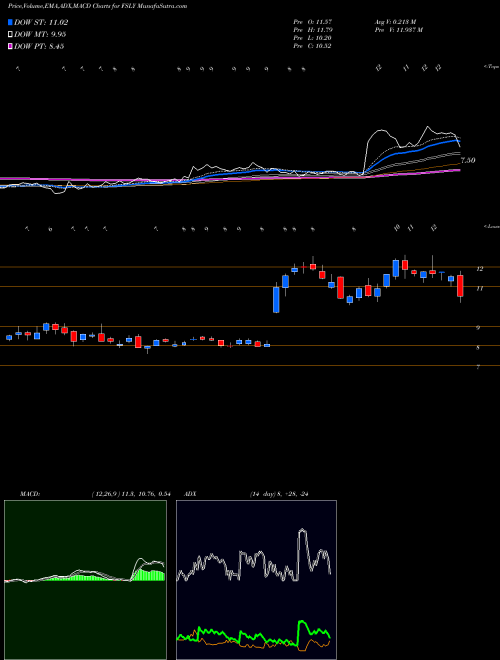Click the Avg V: 0.213 M value
Screen dimensions: 500x660
point(395,22)
